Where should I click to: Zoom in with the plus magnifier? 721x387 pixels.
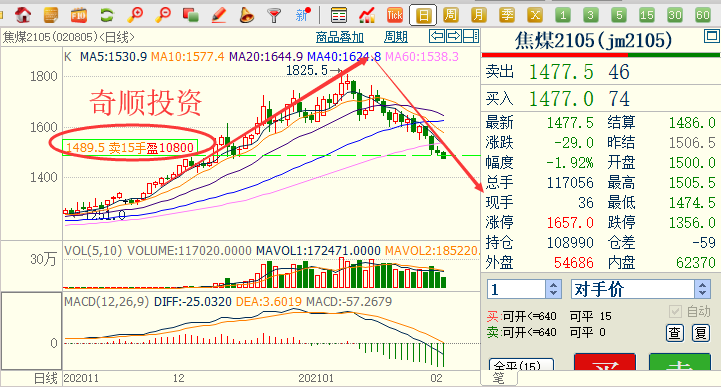tap(135, 15)
